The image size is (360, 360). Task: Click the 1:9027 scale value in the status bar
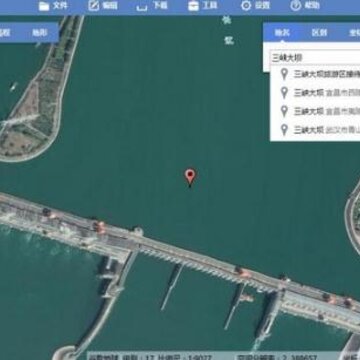(199, 357)
